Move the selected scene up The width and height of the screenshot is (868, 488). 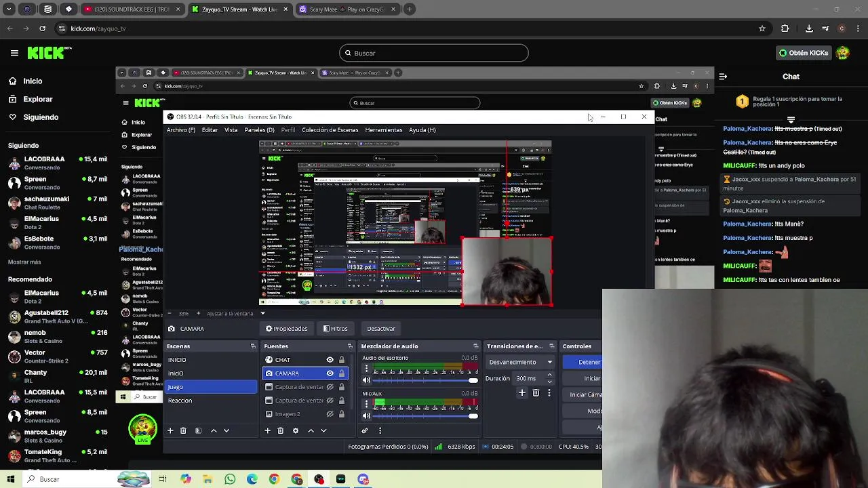pos(214,430)
